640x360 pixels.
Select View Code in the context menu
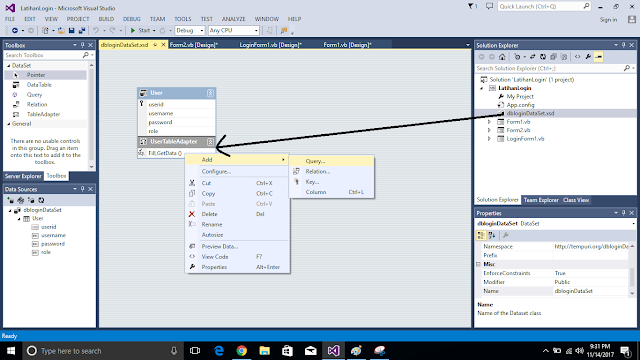pos(238,257)
